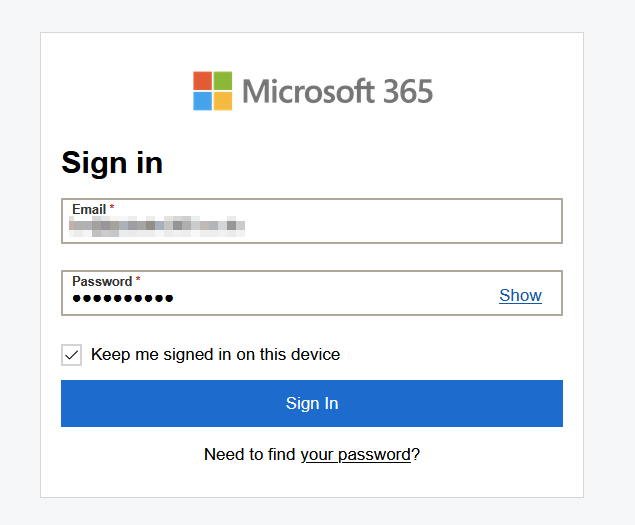Click the Sign in heading
The width and height of the screenshot is (635, 525).
click(x=112, y=162)
